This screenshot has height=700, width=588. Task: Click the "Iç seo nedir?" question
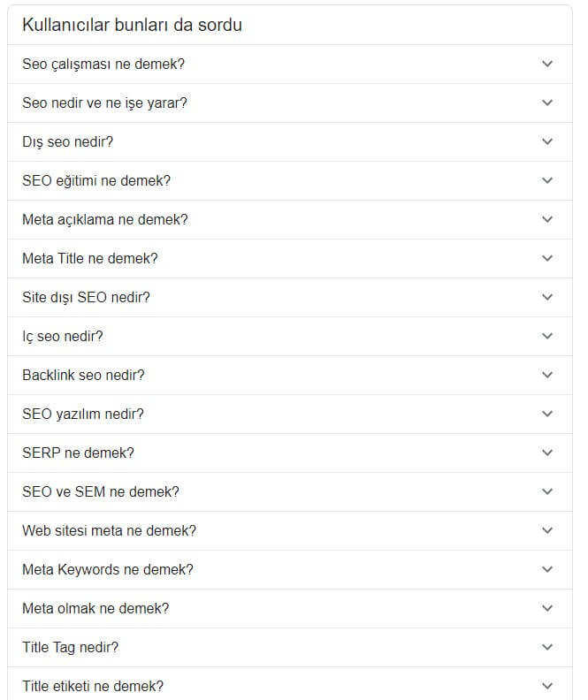click(63, 336)
